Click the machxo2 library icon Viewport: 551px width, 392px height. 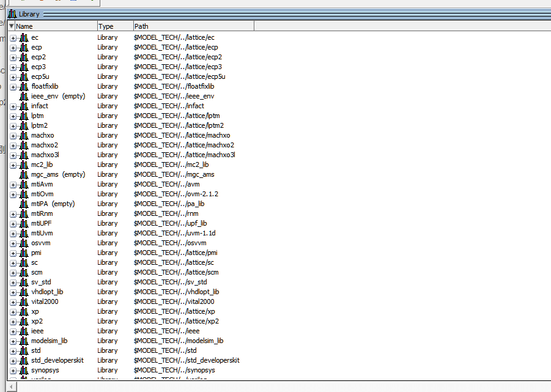point(24,145)
